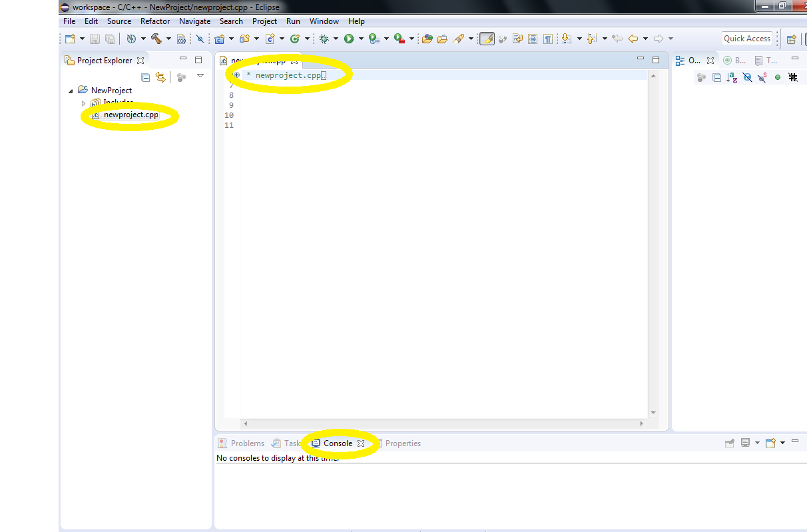
Task: Click the Build All hammer icon
Action: (156, 38)
